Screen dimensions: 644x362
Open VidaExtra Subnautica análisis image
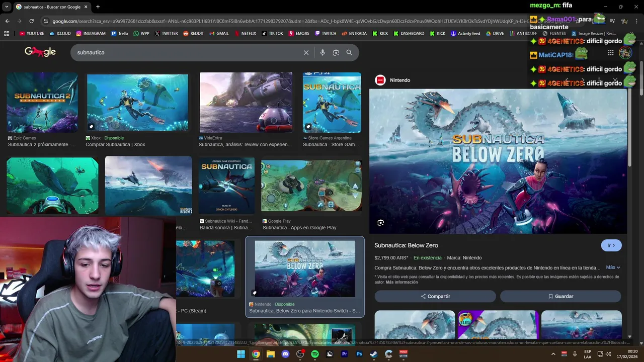point(246,103)
